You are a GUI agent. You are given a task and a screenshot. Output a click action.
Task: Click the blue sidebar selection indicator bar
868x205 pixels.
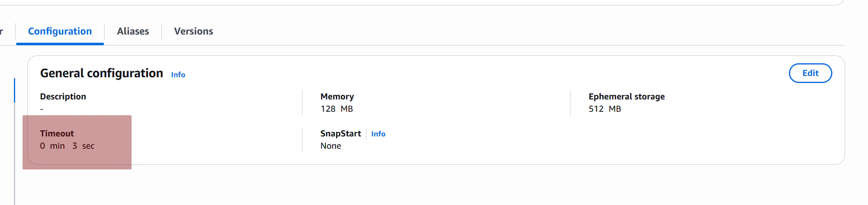14,90
